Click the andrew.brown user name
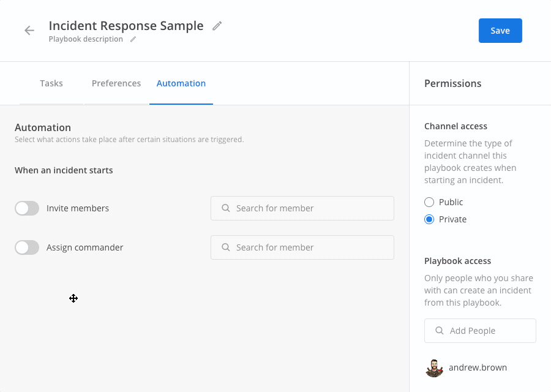The height and width of the screenshot is (392, 551). (x=478, y=367)
